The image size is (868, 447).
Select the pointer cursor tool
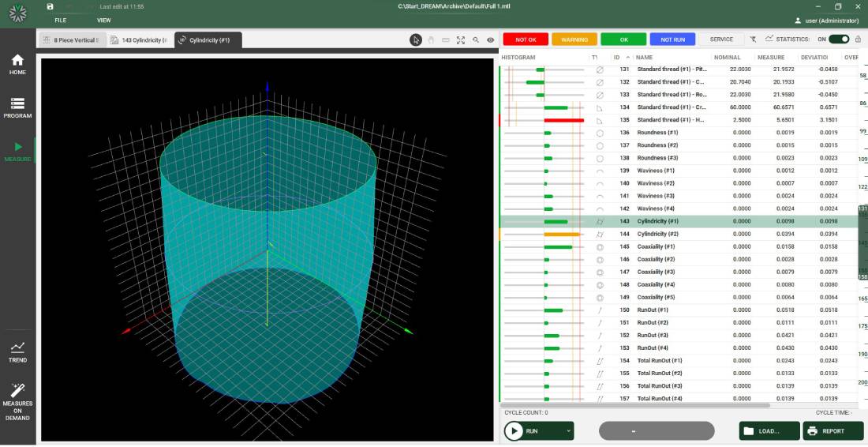[x=416, y=39]
